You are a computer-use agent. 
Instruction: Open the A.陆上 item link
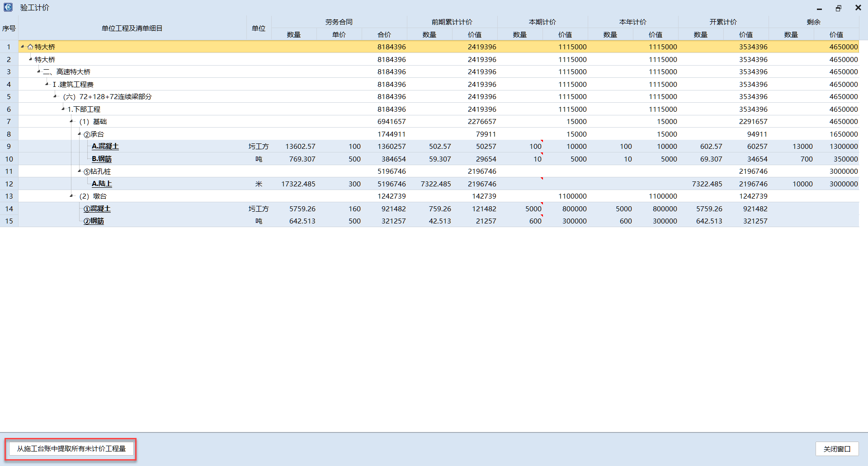(102, 184)
